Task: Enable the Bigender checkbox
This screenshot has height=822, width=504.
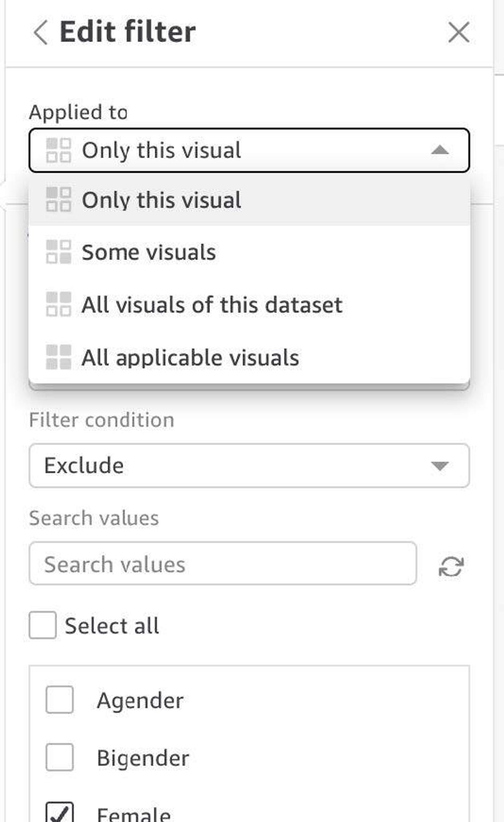Action: pyautogui.click(x=60, y=757)
